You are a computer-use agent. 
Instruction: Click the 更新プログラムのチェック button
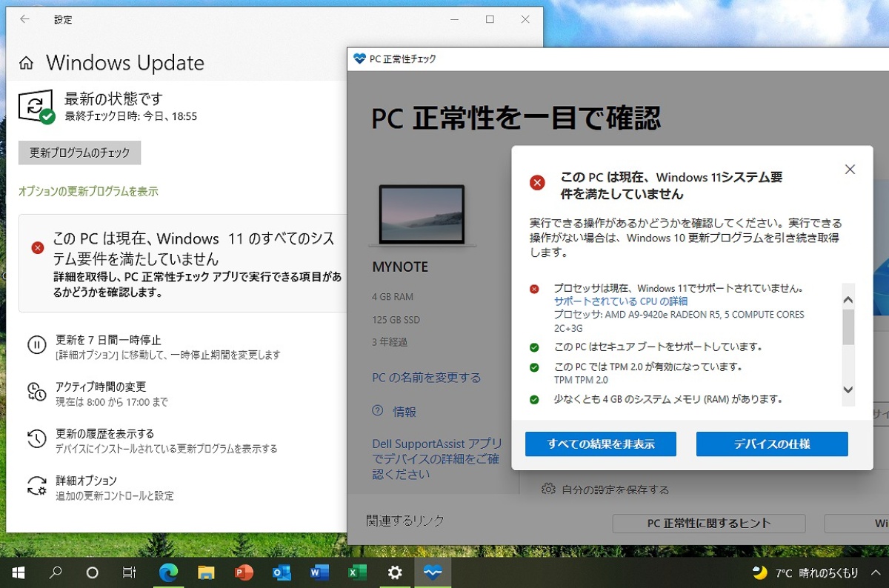pos(79,153)
